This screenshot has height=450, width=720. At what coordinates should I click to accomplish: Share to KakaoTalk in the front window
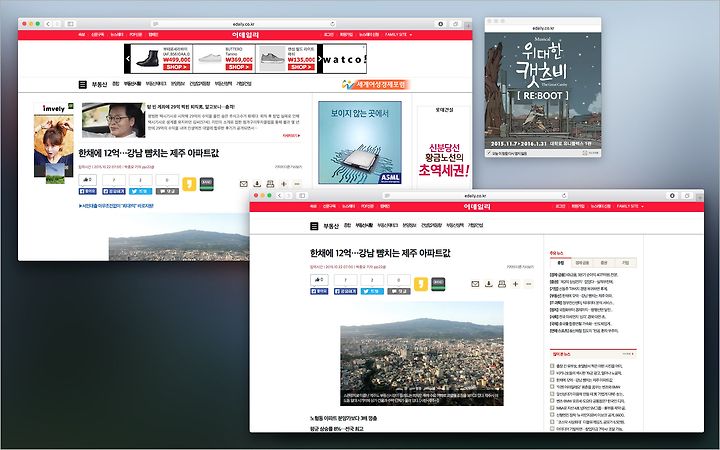(x=421, y=284)
